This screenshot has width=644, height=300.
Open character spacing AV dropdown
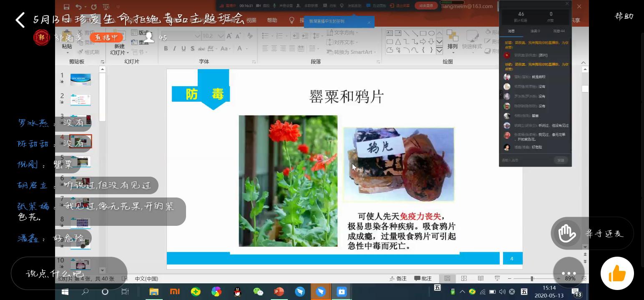click(x=213, y=49)
